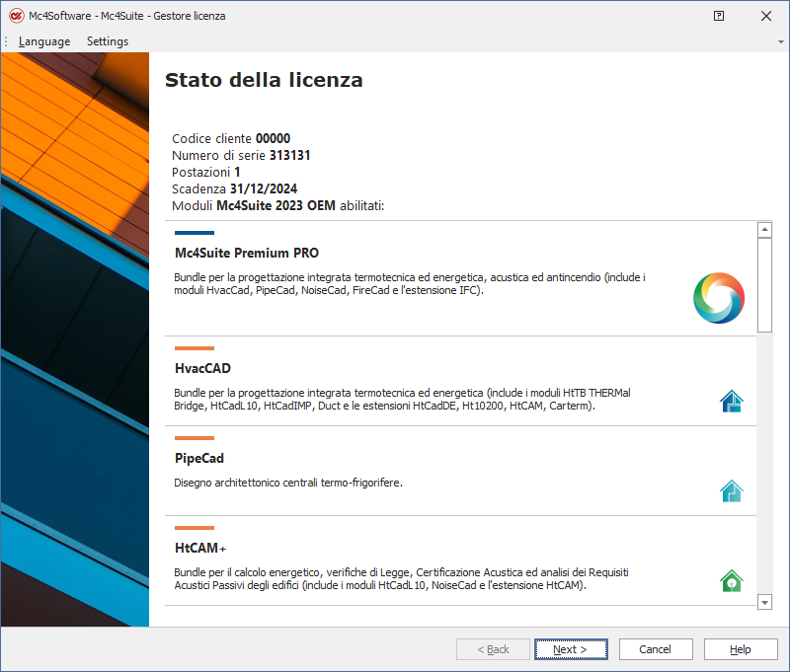Click the HvacCAD blue house icon
This screenshot has height=672, width=790.
(x=731, y=401)
